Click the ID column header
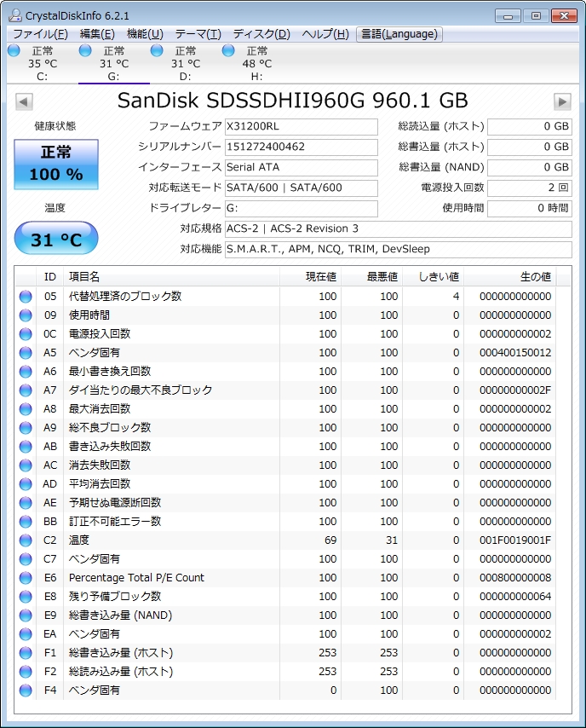The height and width of the screenshot is (728, 586). 49,277
